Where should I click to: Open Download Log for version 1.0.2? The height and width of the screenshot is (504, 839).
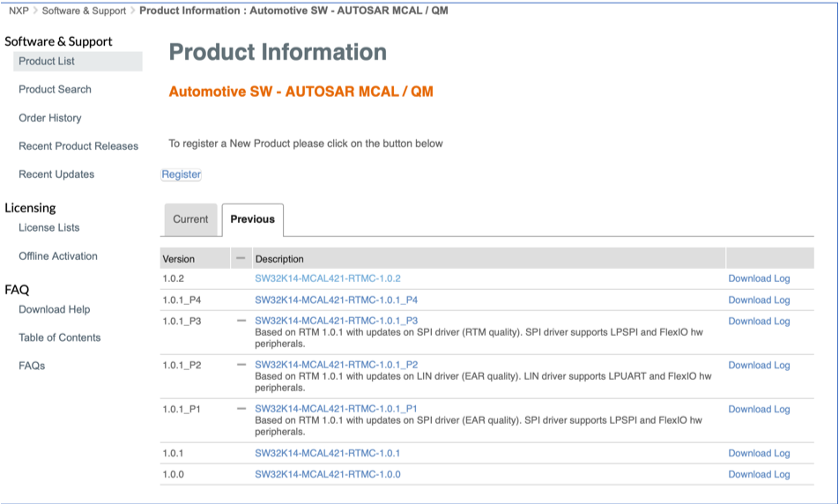pyautogui.click(x=759, y=278)
